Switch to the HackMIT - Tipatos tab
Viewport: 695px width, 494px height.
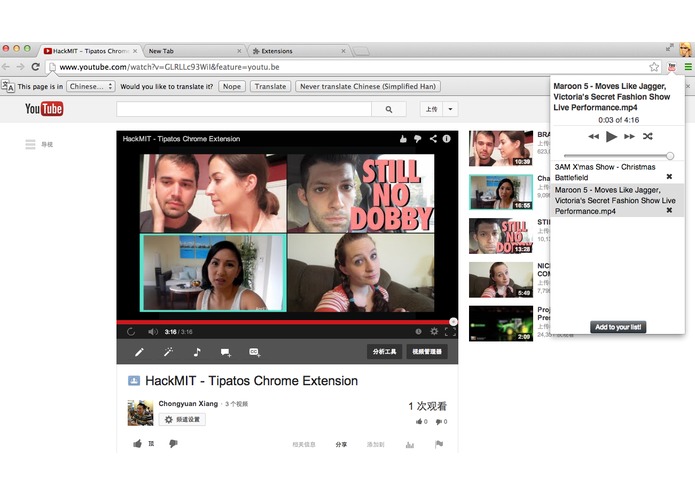91,51
